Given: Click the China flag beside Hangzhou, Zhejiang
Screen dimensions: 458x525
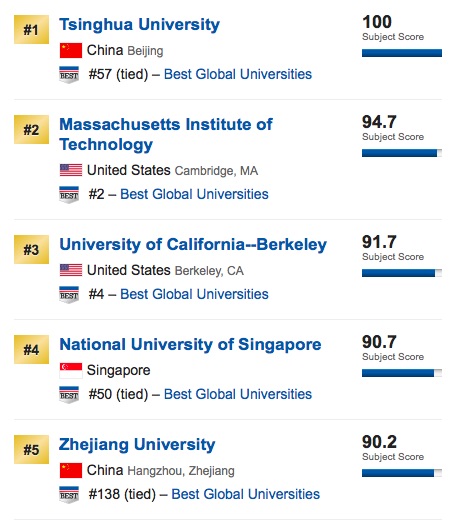Looking at the screenshot, I should click(x=71, y=470).
